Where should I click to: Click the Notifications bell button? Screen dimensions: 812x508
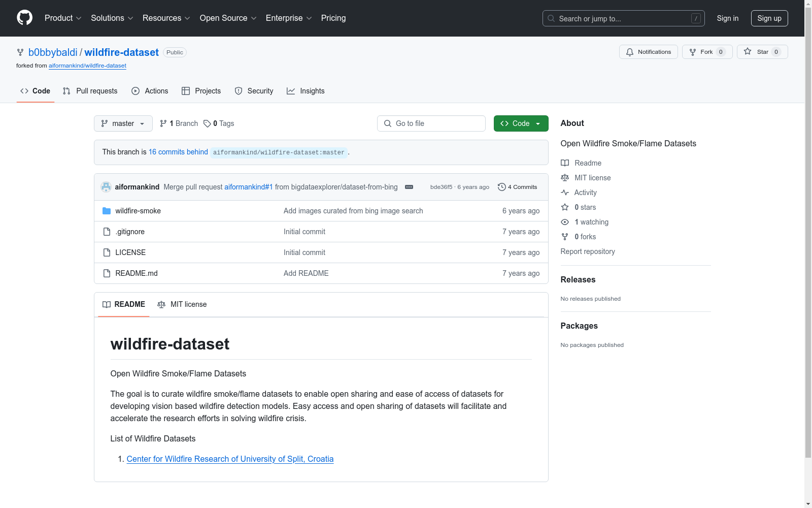pyautogui.click(x=648, y=52)
